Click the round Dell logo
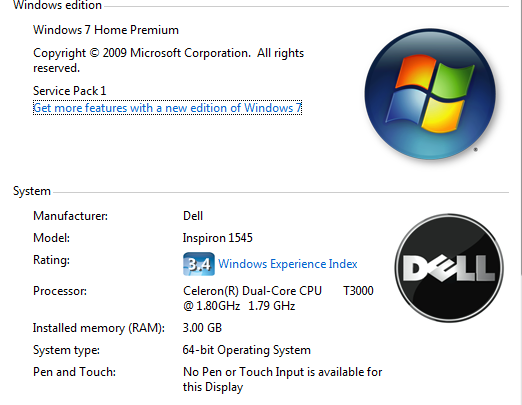The height and width of the screenshot is (405, 522). (449, 268)
